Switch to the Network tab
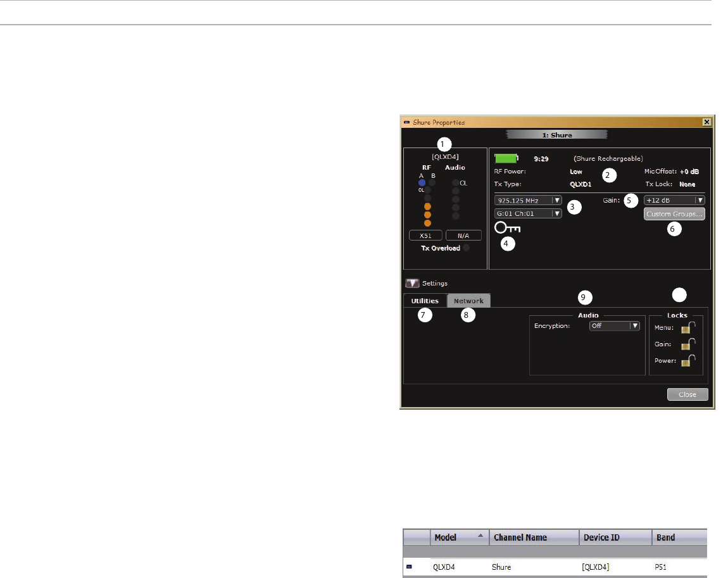The width and height of the screenshot is (728, 578). [x=468, y=301]
